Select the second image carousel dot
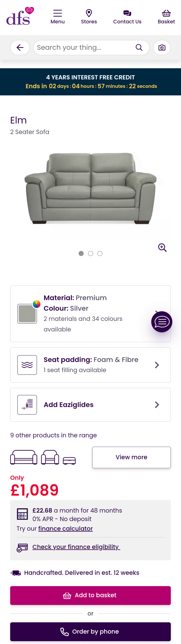Viewport: 181px width, 644px height. point(90,254)
